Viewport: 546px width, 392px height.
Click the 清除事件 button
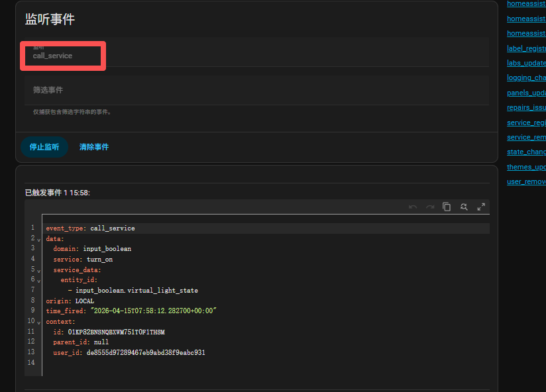click(94, 147)
